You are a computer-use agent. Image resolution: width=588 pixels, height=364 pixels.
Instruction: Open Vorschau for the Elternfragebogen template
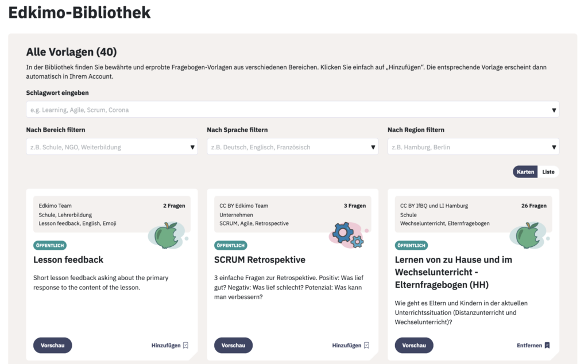[414, 345]
